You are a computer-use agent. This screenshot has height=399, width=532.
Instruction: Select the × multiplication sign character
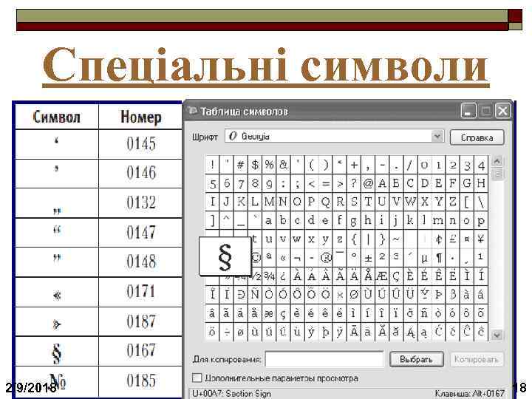[340, 295]
